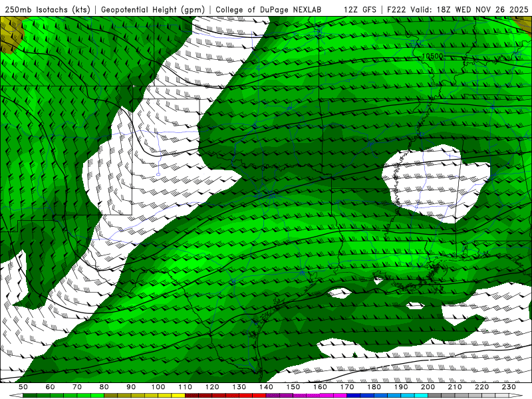Viewport: 532px width, 399px height.
Task: Click the "140" color bar label
Action: (266, 387)
